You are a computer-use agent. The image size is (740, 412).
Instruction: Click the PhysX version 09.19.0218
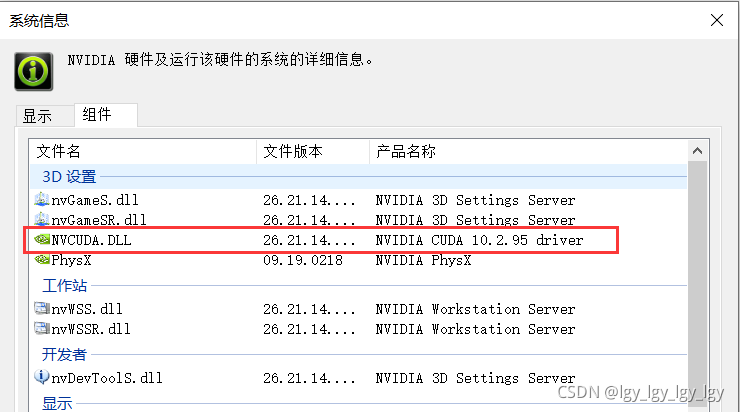point(303,260)
